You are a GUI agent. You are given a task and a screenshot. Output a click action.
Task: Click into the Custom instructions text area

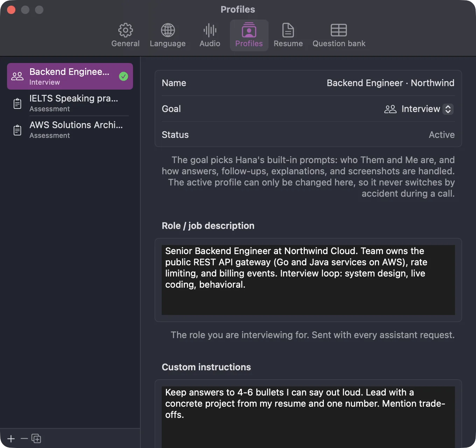click(308, 417)
